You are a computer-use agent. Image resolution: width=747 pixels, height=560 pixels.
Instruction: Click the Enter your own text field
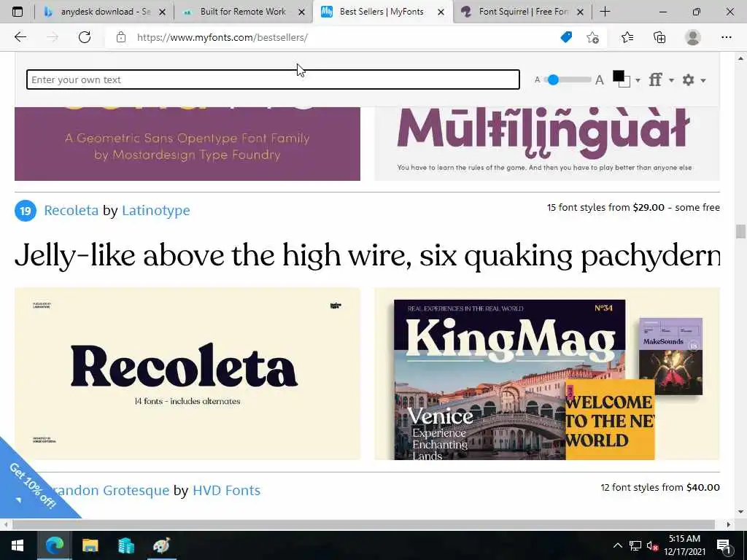click(273, 79)
